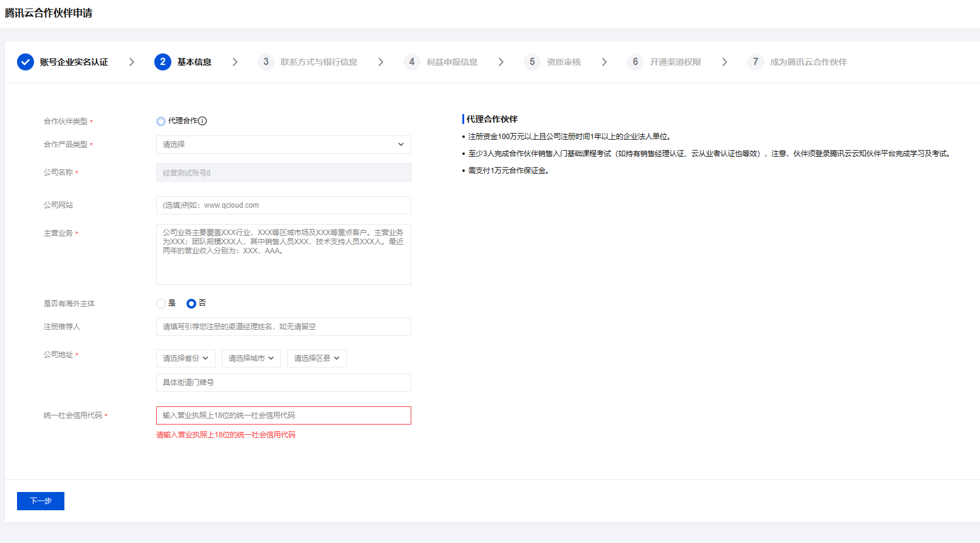Viewport: 980px width, 543px height.
Task: Click the step 7 number circle
Action: 756,62
